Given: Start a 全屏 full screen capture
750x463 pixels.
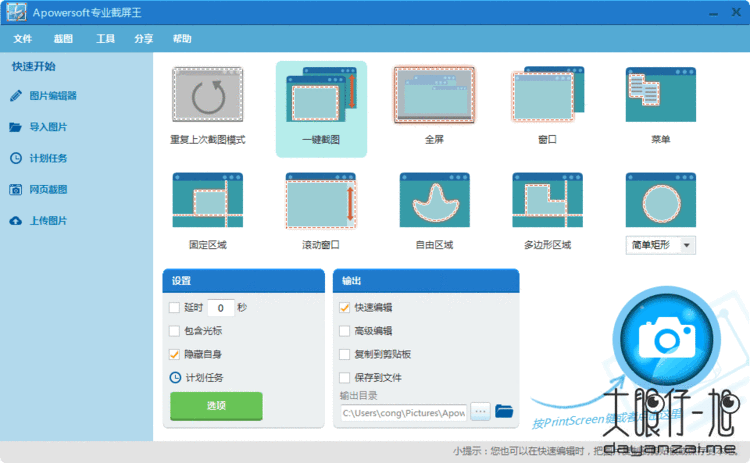Looking at the screenshot, I should 434,94.
